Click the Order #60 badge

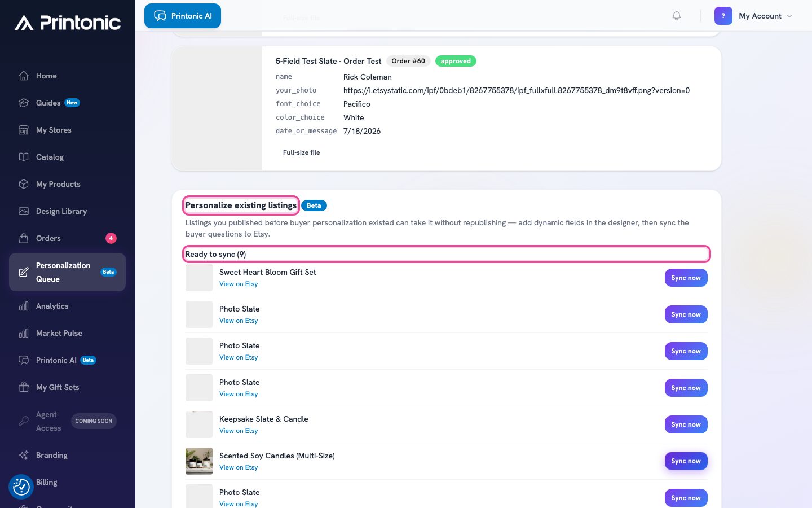tap(408, 61)
